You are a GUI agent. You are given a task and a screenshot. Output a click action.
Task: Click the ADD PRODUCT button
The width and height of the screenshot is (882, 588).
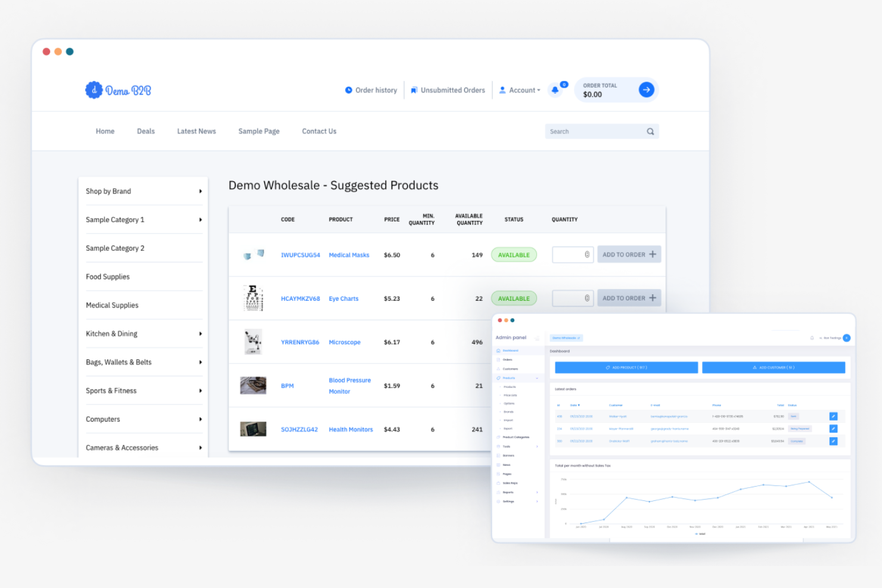(x=626, y=368)
